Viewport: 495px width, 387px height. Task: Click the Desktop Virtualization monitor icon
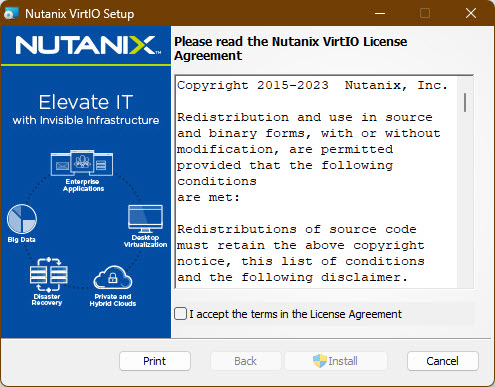click(x=145, y=219)
